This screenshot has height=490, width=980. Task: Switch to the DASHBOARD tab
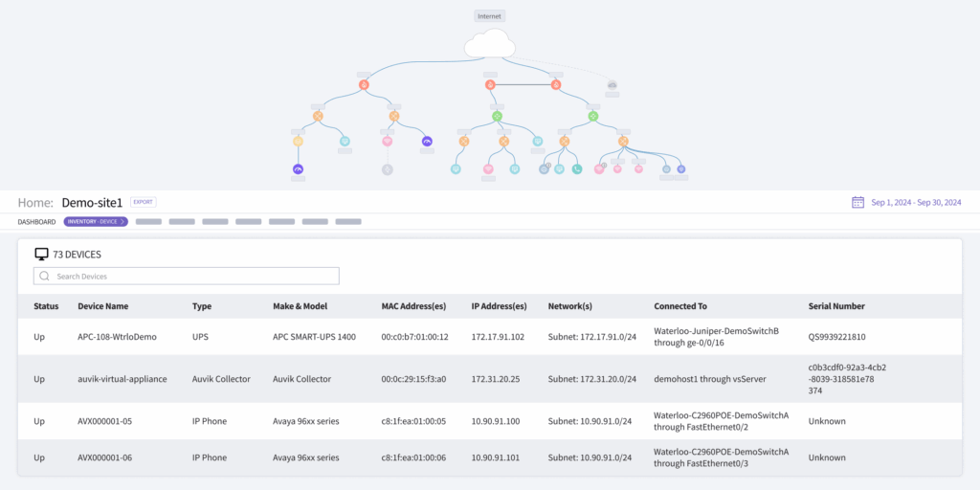(37, 222)
